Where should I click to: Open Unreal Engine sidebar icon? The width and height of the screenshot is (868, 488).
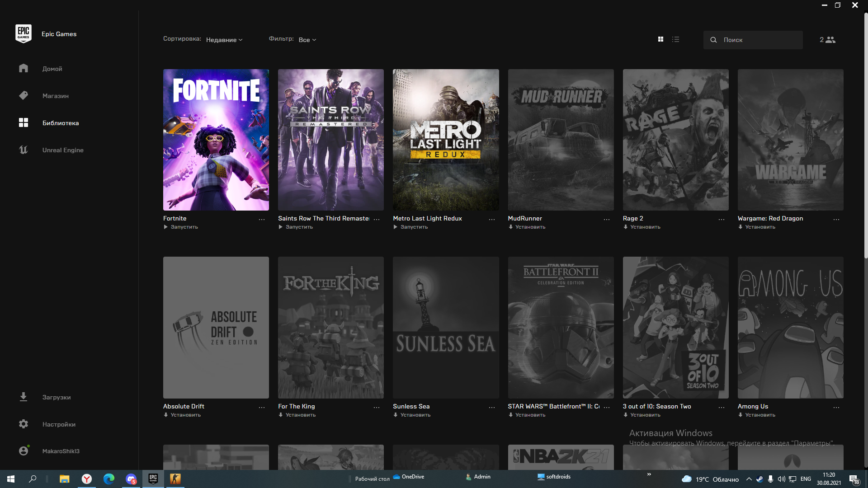[x=24, y=150]
